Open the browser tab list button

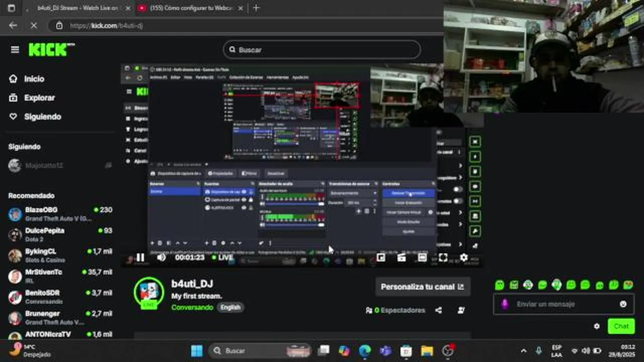[12, 8]
